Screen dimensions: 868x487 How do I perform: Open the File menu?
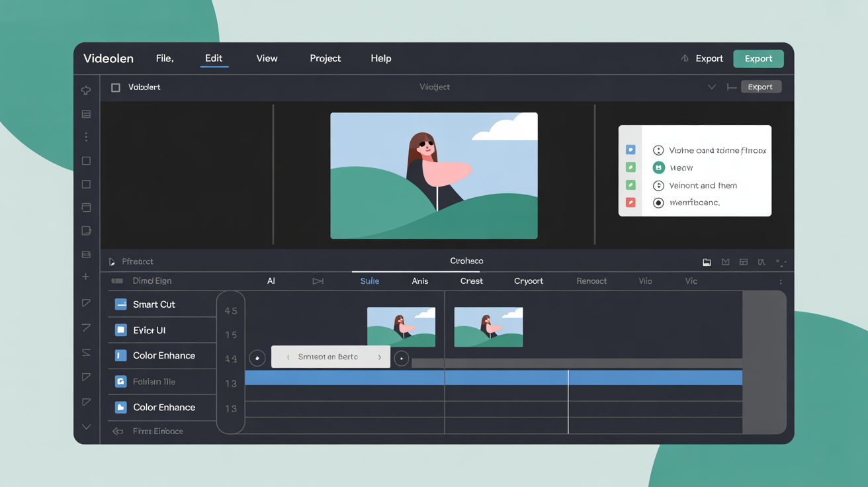pyautogui.click(x=165, y=58)
